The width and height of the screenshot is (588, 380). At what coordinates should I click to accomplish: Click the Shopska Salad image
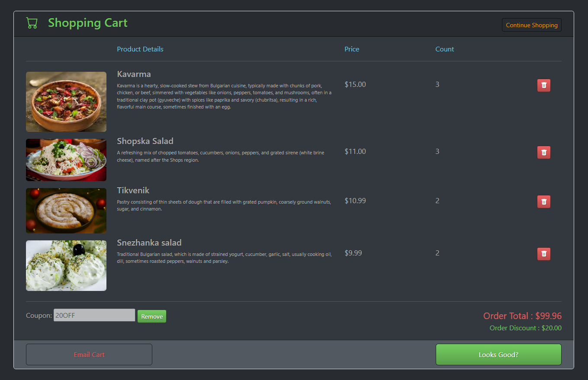[66, 160]
